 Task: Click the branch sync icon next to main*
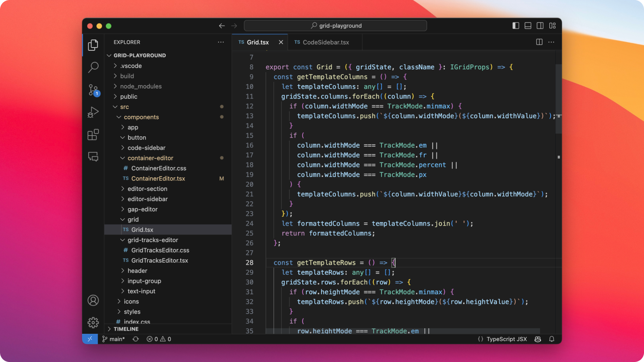pyautogui.click(x=136, y=339)
